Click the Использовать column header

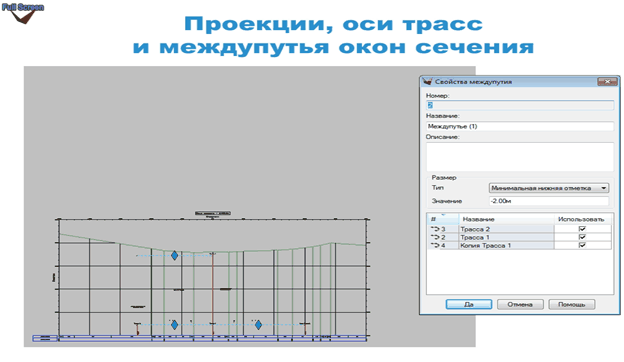(x=582, y=219)
